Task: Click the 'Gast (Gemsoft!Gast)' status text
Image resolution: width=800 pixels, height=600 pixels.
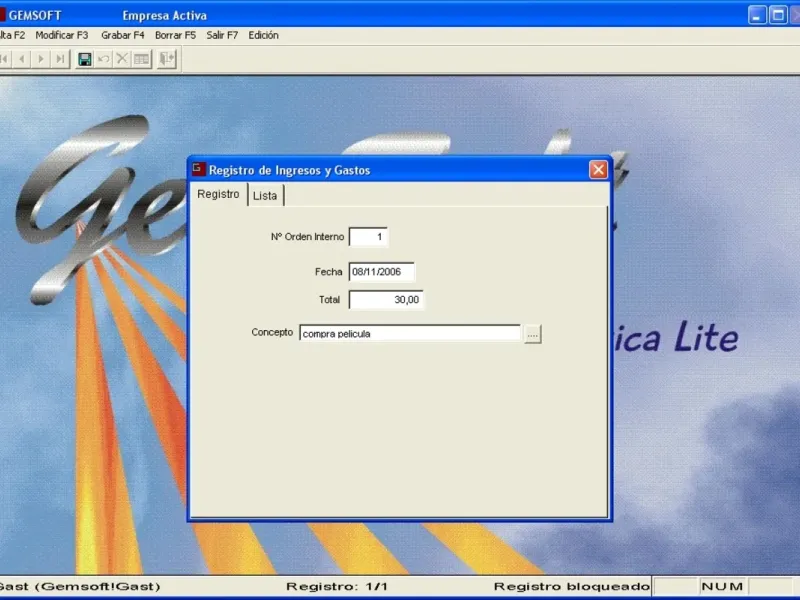Action: 80,587
